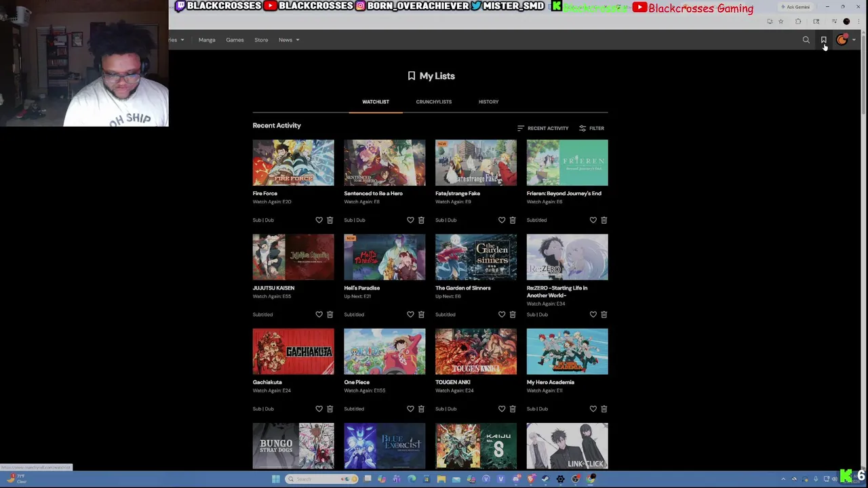Remove Gachiakuta using trash icon
This screenshot has height=488, width=868.
[x=330, y=409]
